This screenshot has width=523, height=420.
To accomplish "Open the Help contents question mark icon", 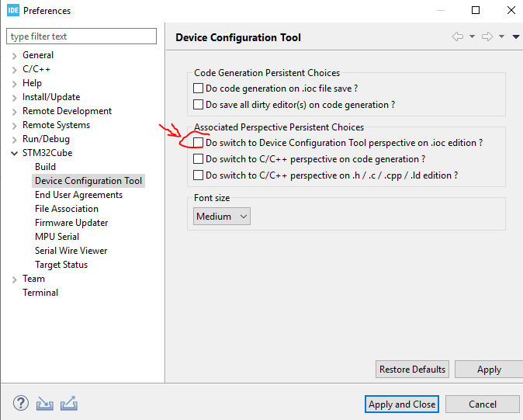I will (x=21, y=403).
